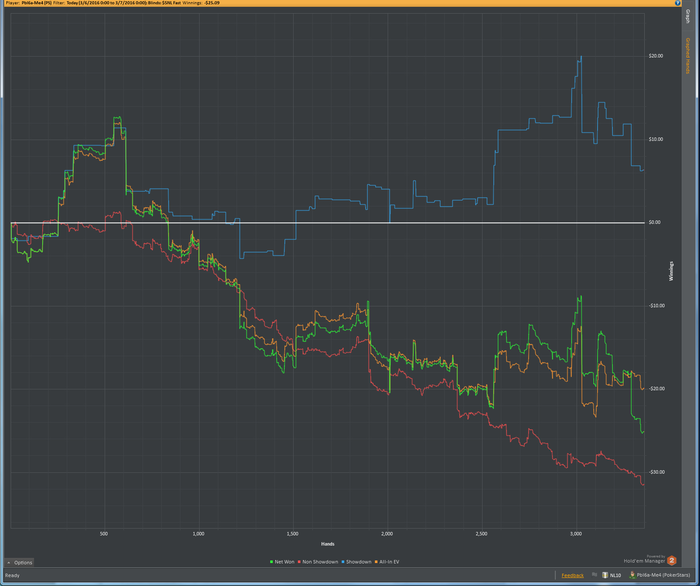Click the 1,500 hands axis tick
The width and height of the screenshot is (700, 586).
click(x=292, y=534)
